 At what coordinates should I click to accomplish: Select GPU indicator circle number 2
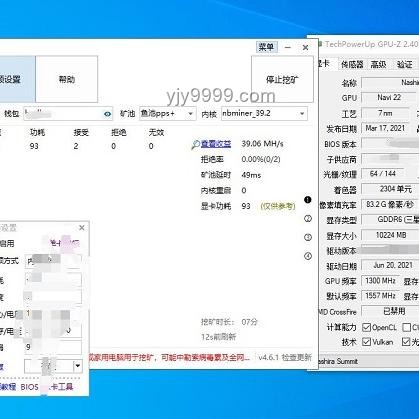tap(308, 219)
